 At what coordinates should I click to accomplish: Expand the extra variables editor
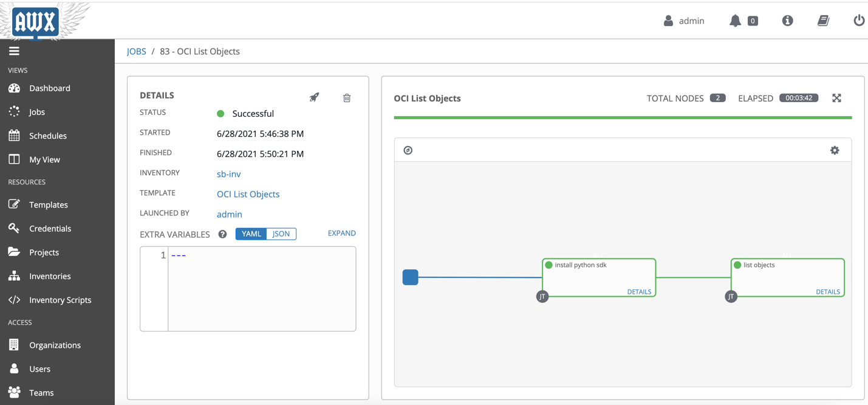[x=341, y=233]
